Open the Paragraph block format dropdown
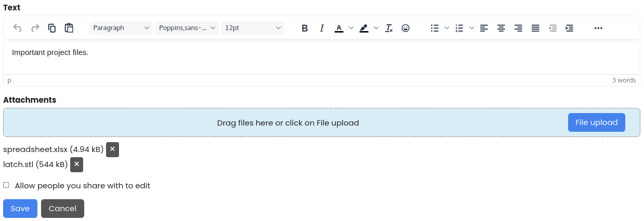Viewport: 644px width, 221px height. (x=121, y=28)
